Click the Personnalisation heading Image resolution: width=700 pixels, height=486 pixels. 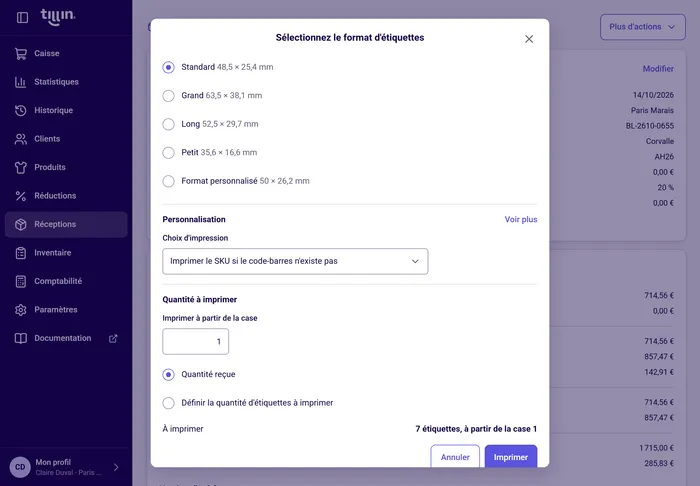click(194, 220)
